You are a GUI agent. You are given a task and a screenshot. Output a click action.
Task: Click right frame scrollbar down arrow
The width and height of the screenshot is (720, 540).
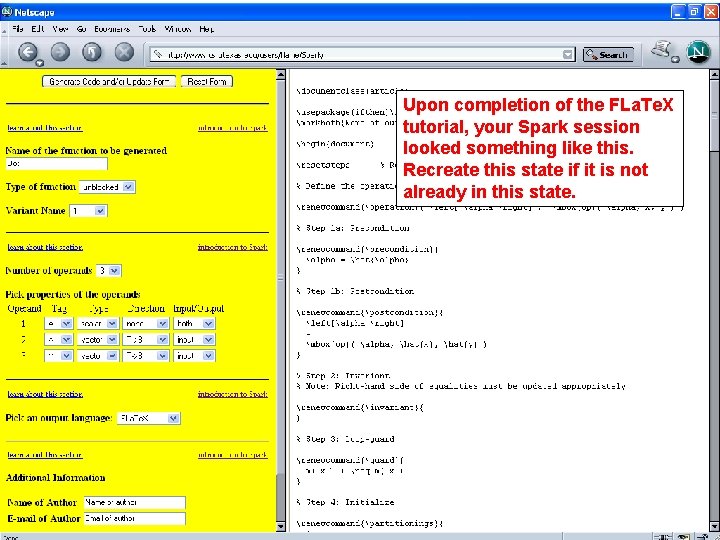pyautogui.click(x=714, y=526)
